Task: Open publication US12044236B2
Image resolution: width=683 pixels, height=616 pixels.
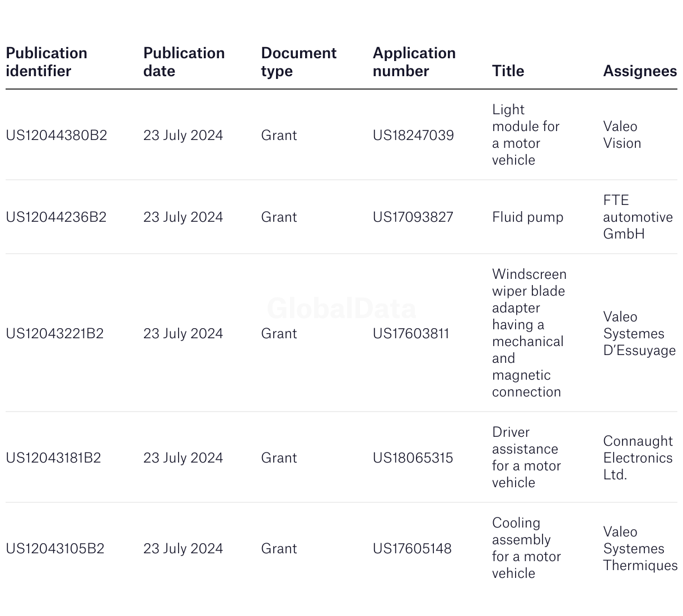Action: 56,217
